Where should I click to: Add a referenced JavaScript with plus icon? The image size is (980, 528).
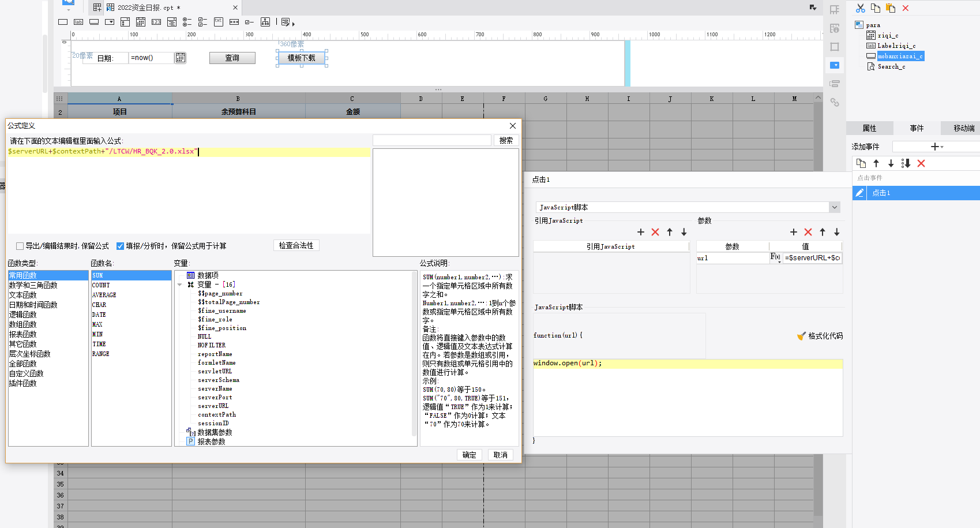[x=641, y=232]
